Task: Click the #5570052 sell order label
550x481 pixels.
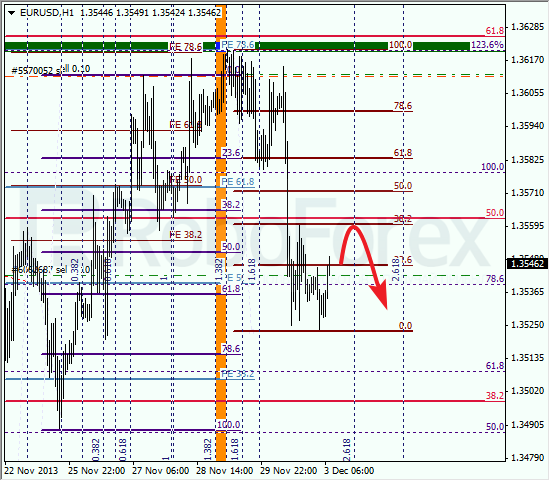Action: [x=51, y=69]
